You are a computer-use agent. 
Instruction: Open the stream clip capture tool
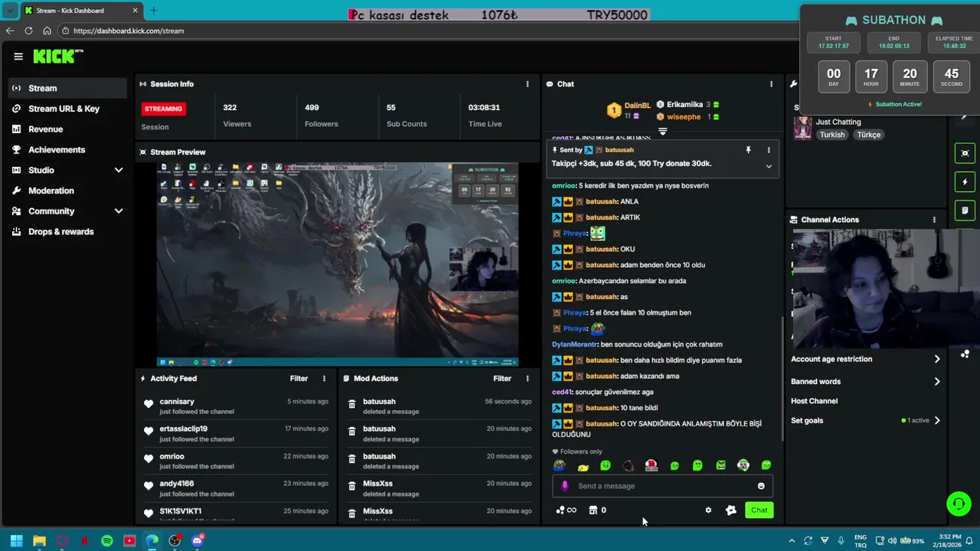point(965,153)
